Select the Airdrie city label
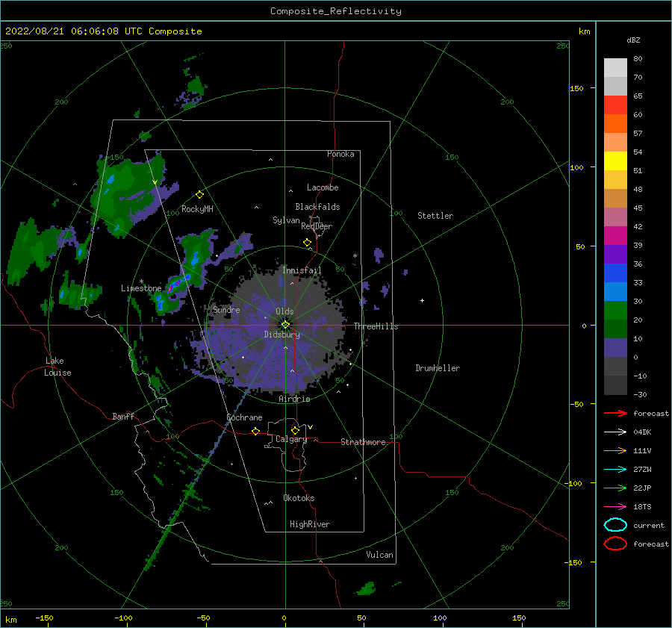The height and width of the screenshot is (628, 672). 294,399
